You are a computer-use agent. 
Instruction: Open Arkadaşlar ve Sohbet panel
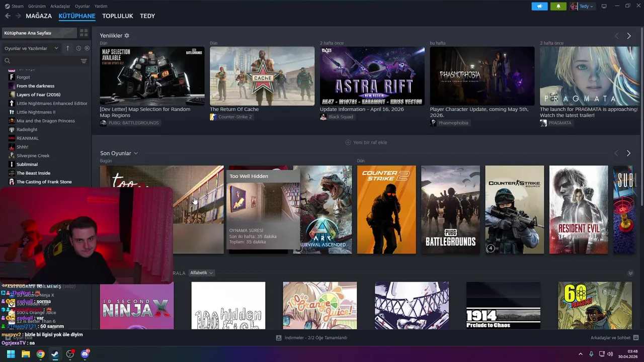[x=614, y=338]
